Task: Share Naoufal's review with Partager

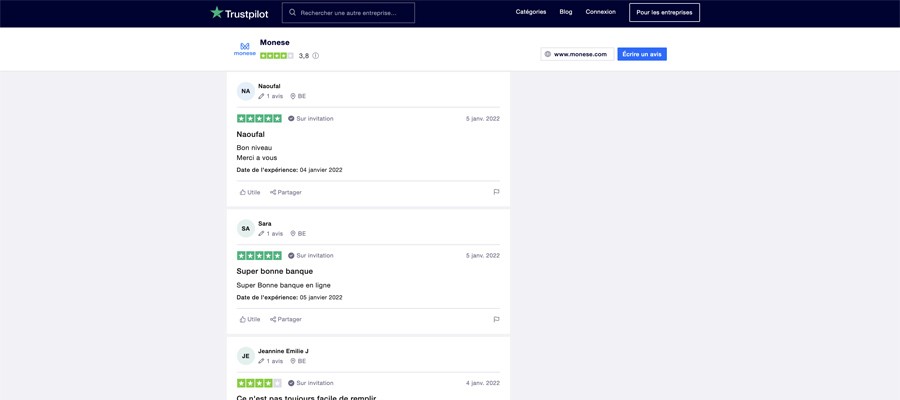Action: point(286,192)
